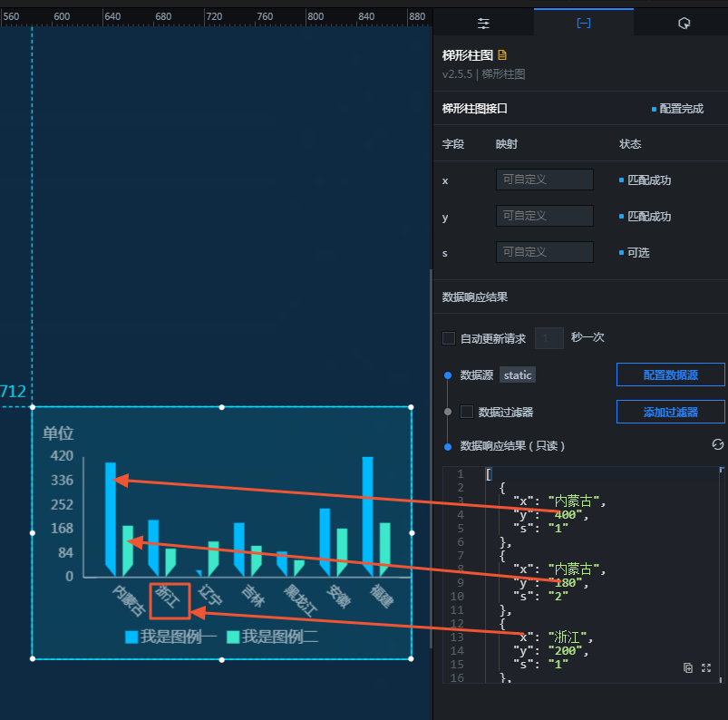Switch to the data tab icon
The width and height of the screenshot is (728, 720).
(584, 23)
